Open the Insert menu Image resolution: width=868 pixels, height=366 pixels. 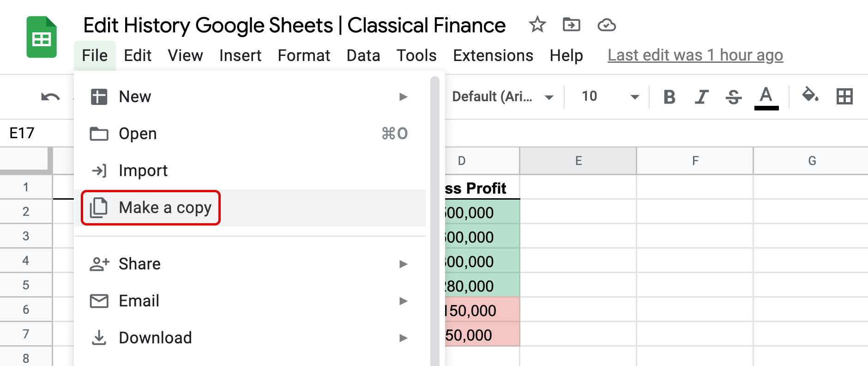click(240, 55)
